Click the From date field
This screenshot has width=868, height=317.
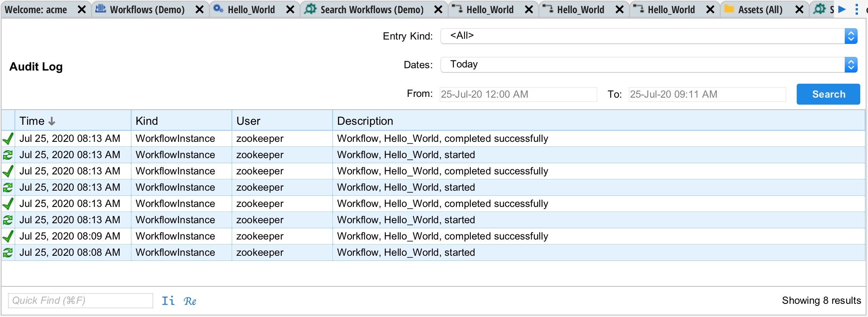[x=518, y=94]
